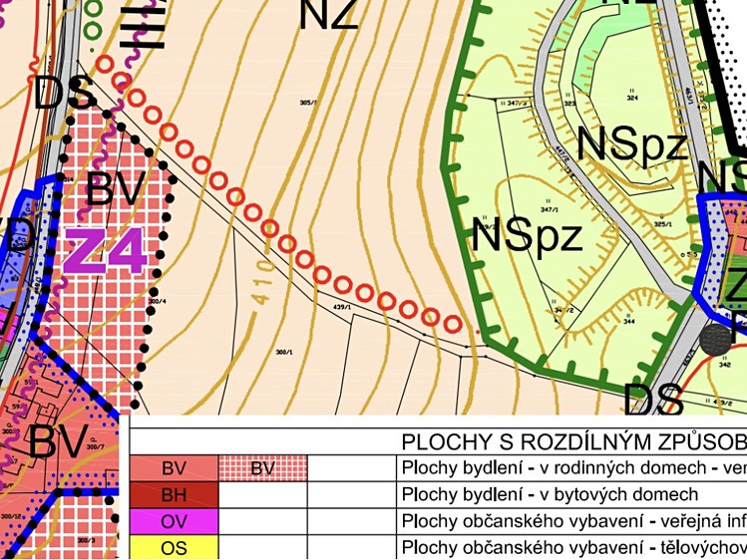Click parcel number 300/1
Viewport: 747px width, 560px height.
click(x=284, y=352)
